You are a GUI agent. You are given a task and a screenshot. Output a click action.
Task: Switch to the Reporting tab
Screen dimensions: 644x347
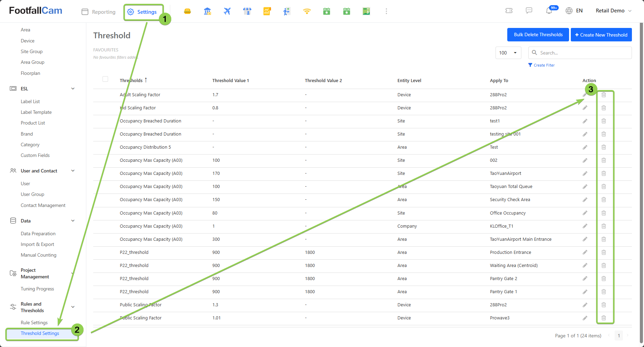99,12
